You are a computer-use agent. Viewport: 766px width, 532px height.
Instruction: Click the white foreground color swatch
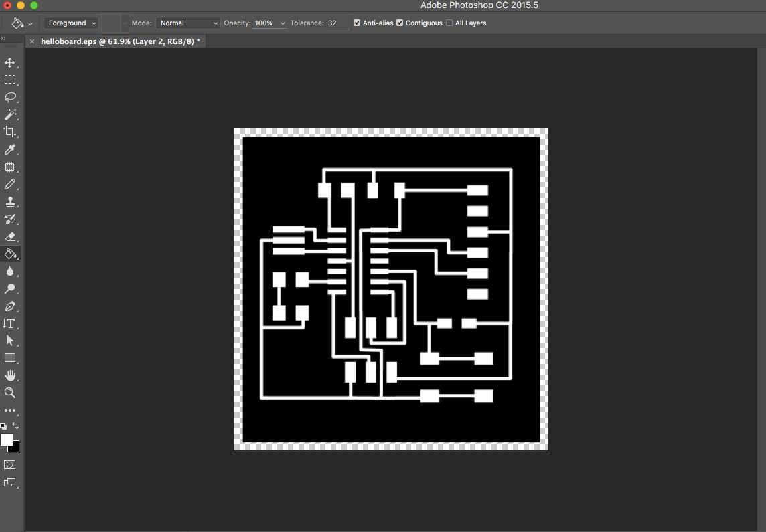pos(6,440)
